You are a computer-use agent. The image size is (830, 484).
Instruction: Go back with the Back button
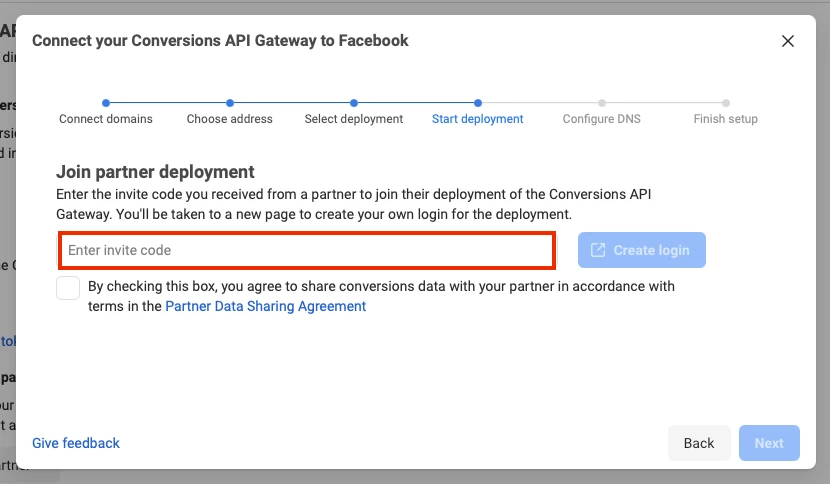[x=699, y=443]
